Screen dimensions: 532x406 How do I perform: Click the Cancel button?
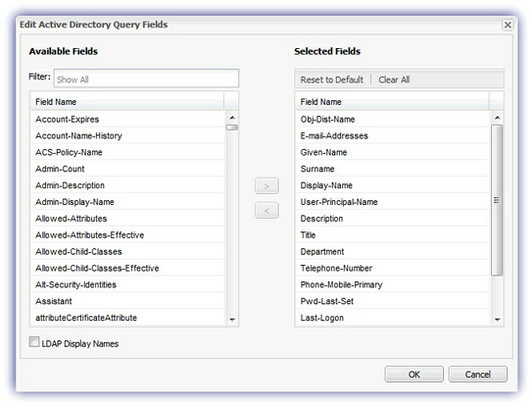(478, 374)
